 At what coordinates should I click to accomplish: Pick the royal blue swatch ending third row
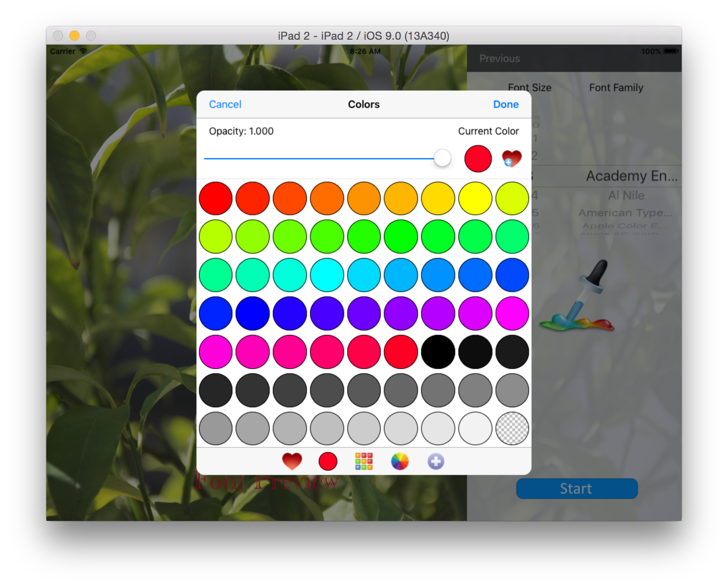512,275
